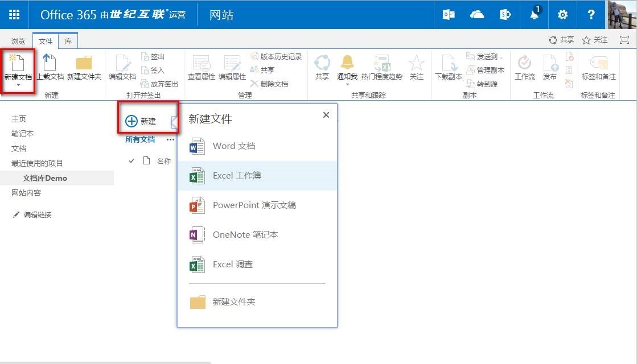Select 所有文档 view
The image size is (637, 364).
[139, 139]
